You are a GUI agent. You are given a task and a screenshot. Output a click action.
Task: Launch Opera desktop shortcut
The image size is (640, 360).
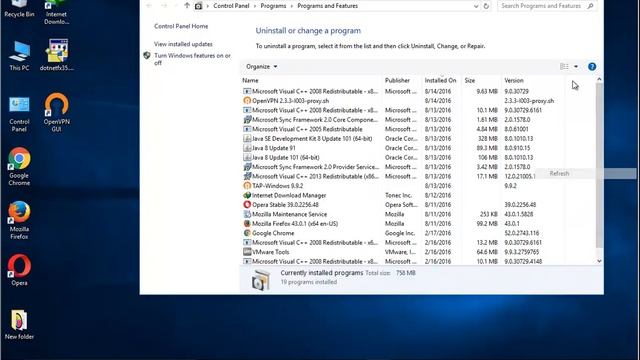[19, 270]
